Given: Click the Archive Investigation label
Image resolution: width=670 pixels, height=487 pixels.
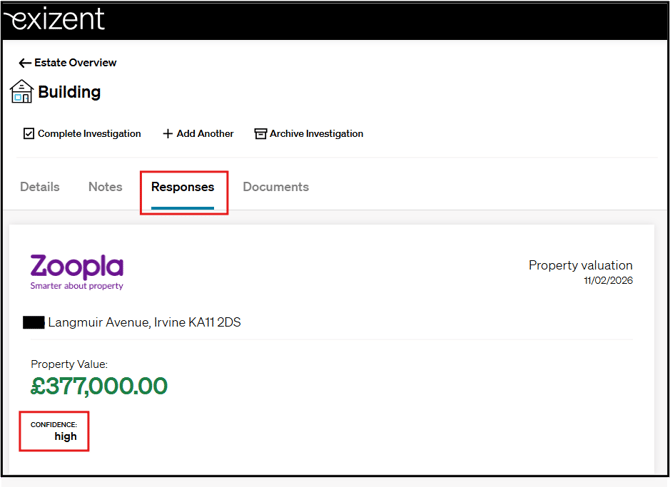Looking at the screenshot, I should tap(316, 134).
